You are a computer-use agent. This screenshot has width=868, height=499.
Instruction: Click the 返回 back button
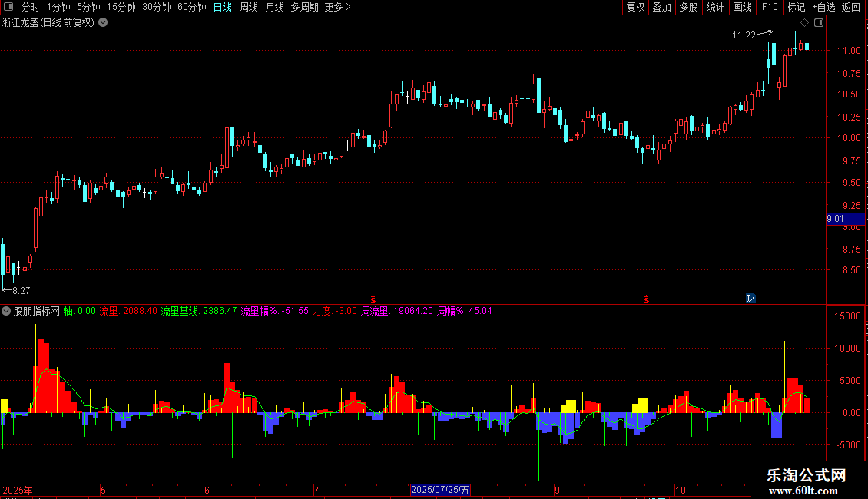point(851,7)
